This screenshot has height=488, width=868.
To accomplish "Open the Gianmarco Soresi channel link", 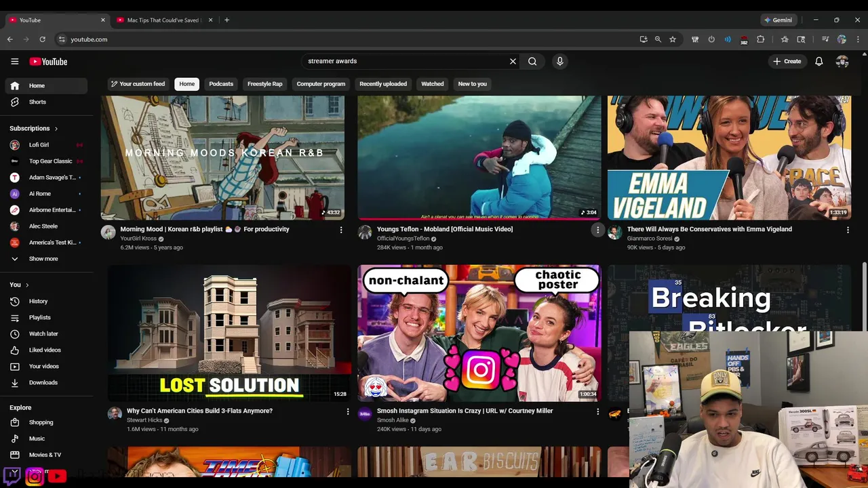I will (x=650, y=239).
